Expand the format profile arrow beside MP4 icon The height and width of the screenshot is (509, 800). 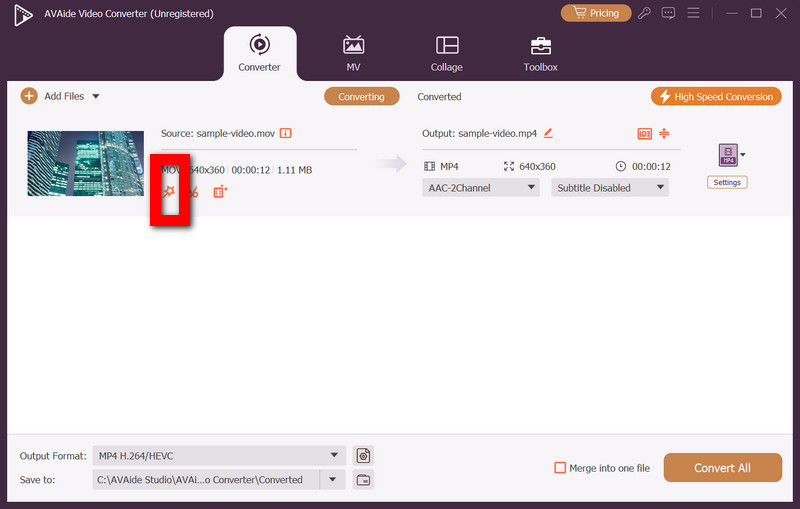tap(743, 155)
